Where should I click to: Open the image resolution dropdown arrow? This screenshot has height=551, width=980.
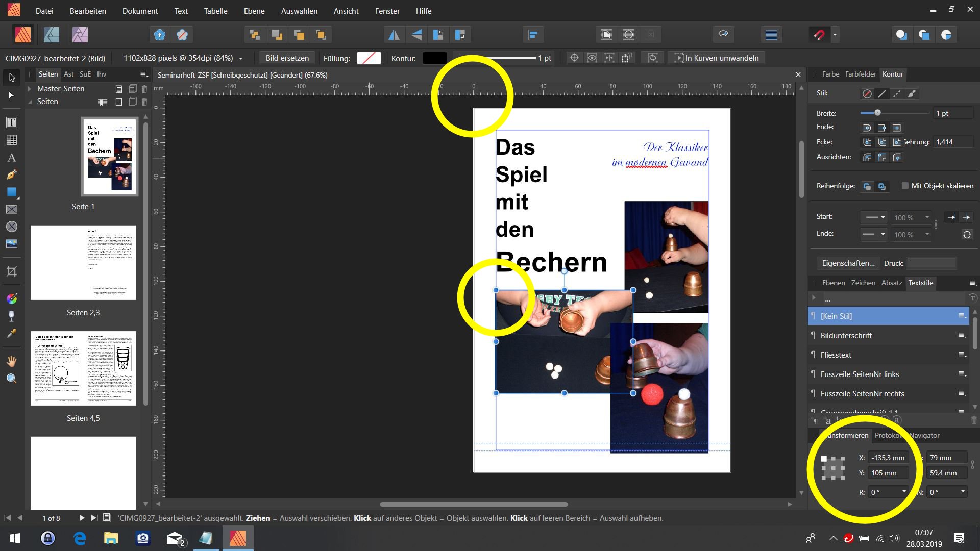tap(240, 59)
